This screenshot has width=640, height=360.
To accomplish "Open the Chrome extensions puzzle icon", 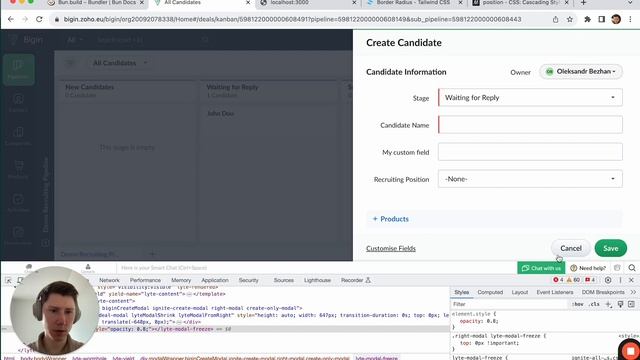I will (587, 19).
